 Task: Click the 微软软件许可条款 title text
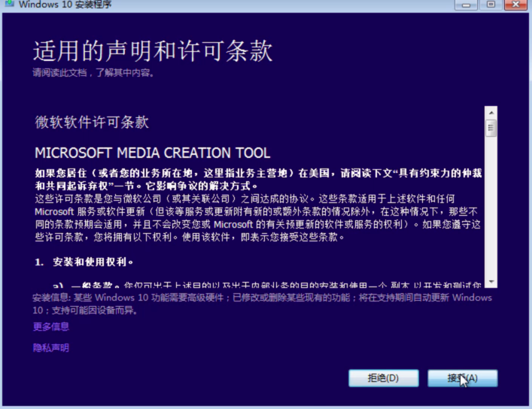pyautogui.click(x=92, y=122)
